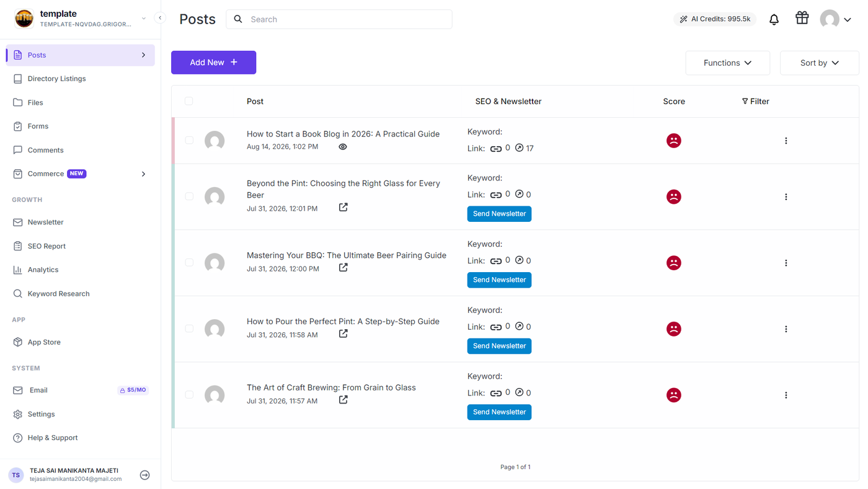Tick the select-all posts checkbox

(x=189, y=101)
